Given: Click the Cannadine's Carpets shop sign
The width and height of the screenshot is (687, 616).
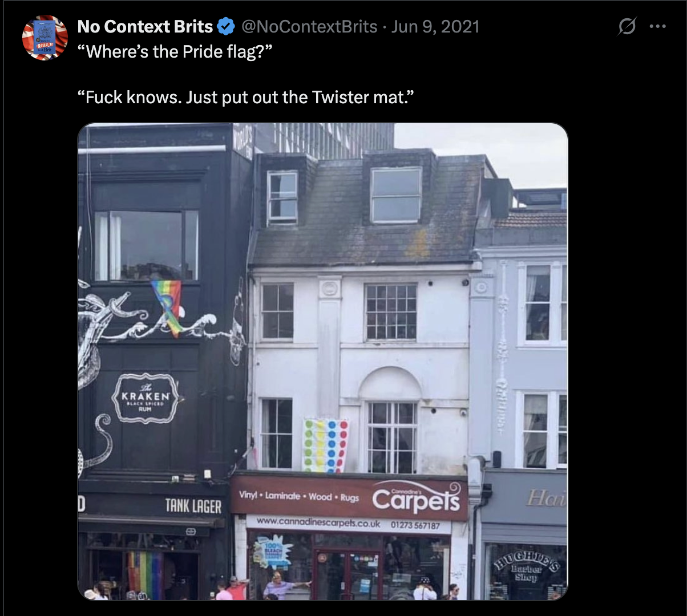Looking at the screenshot, I should tap(417, 498).
